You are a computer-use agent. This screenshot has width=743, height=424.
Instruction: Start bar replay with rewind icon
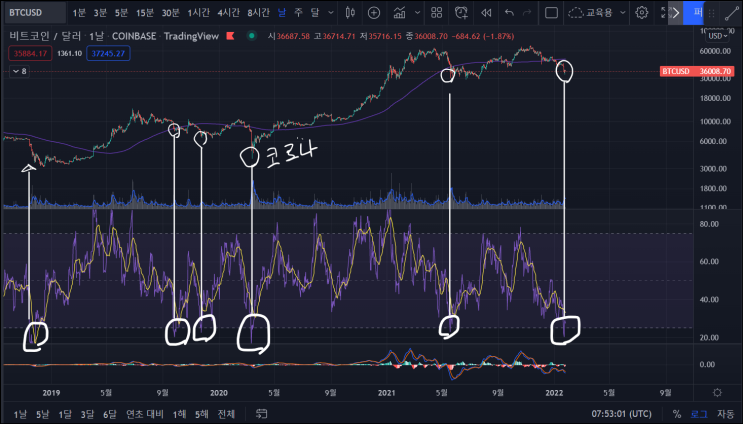pyautogui.click(x=486, y=13)
